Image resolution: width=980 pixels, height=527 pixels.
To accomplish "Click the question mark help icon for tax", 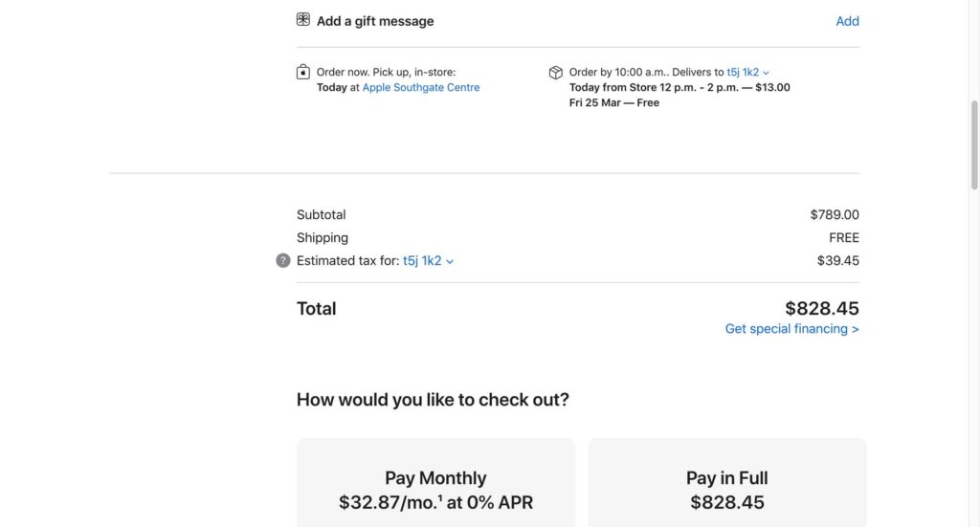I will pos(283,260).
